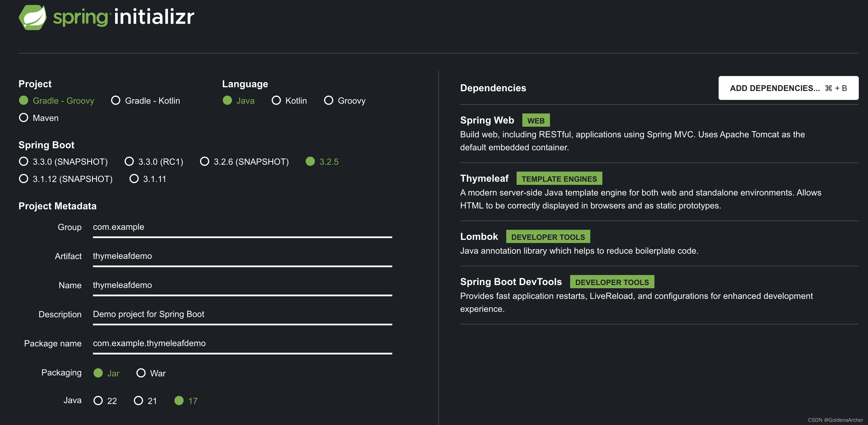Choose Spring Boot 3.3.0 (RC1)

tap(154, 162)
